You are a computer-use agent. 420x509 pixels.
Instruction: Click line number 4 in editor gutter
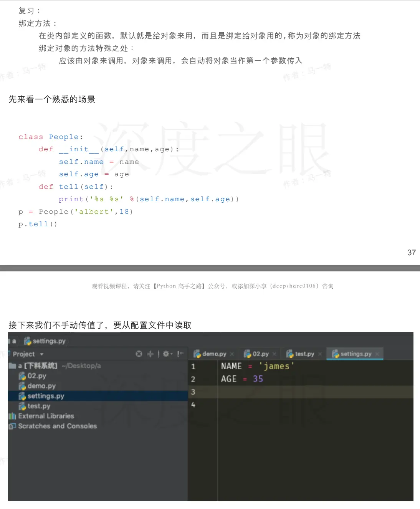193,405
